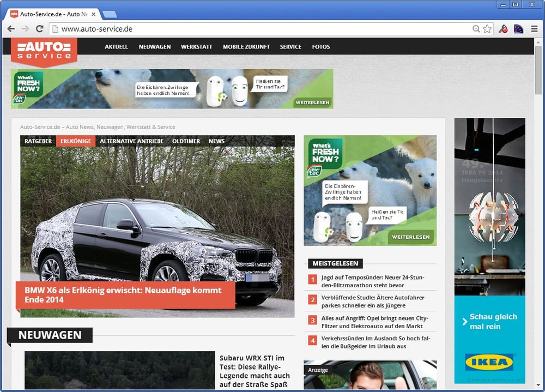Viewport: 545px width, 392px height.
Task: Click the scrollbar down arrow
Action: tap(538, 385)
